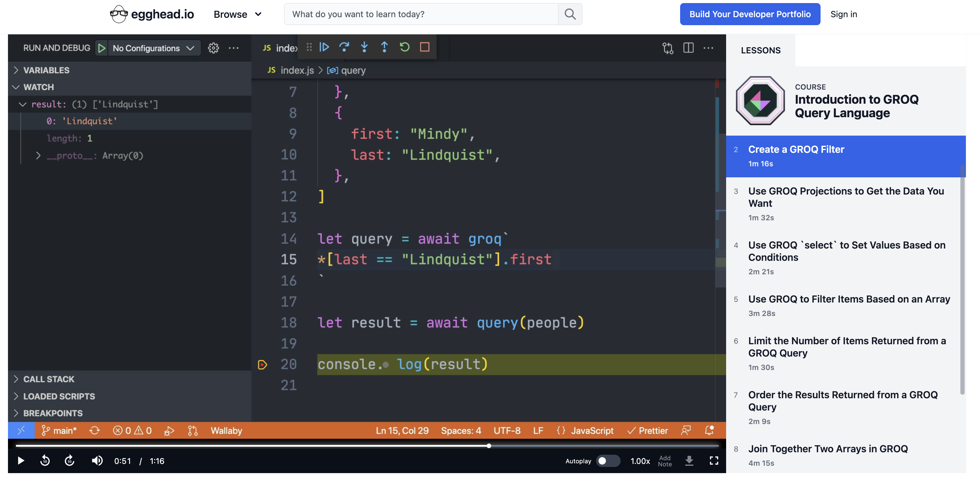Expand the VARIABLES section
Screen dimensions: 980x486
tap(129, 70)
